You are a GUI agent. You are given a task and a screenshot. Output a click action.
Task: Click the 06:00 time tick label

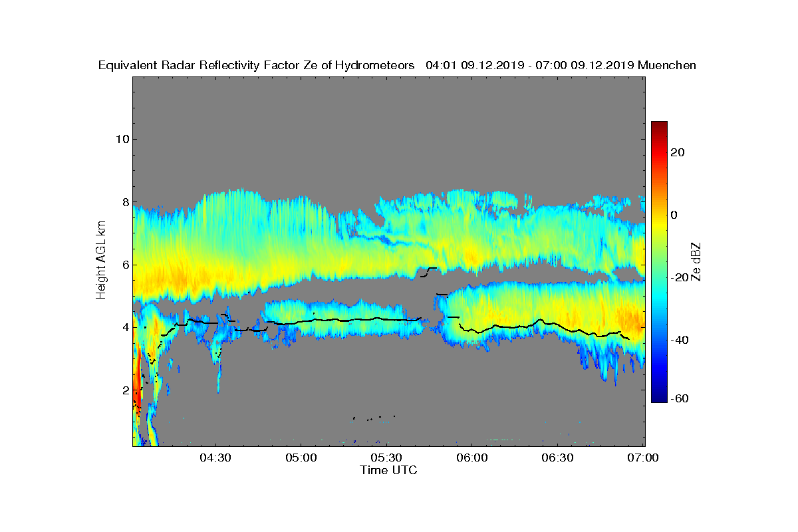tap(472, 458)
